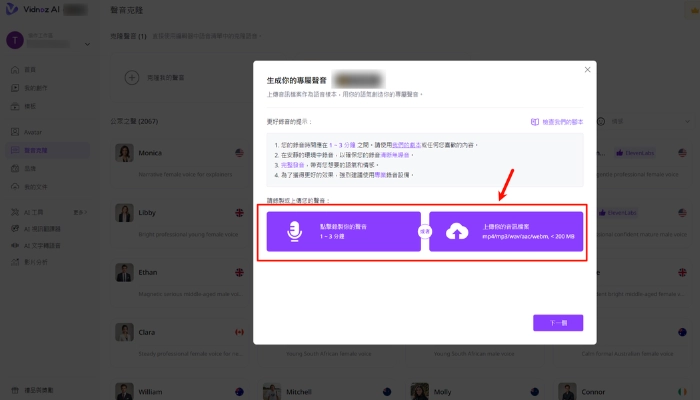This screenshot has width=700, height=400.
Task: Click the purple T account avatar
Action: coord(15,40)
